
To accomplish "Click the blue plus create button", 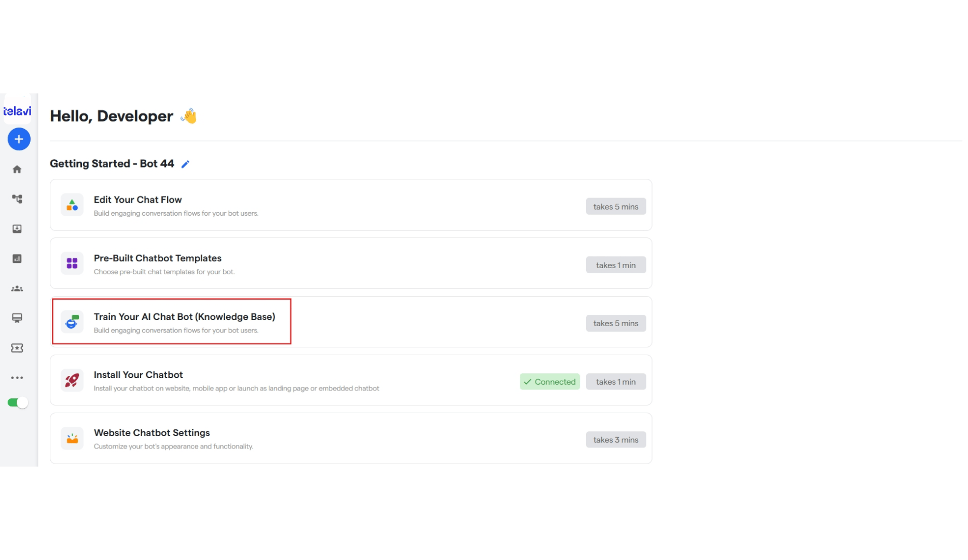I will [19, 139].
